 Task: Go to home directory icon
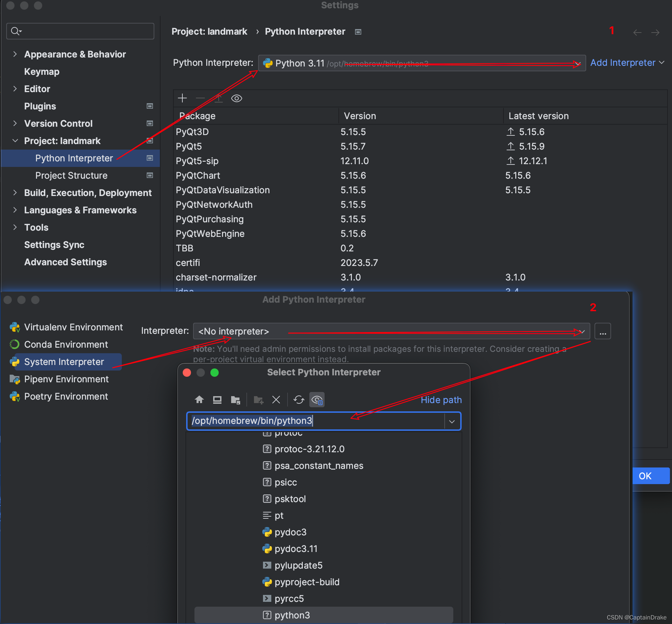click(199, 400)
